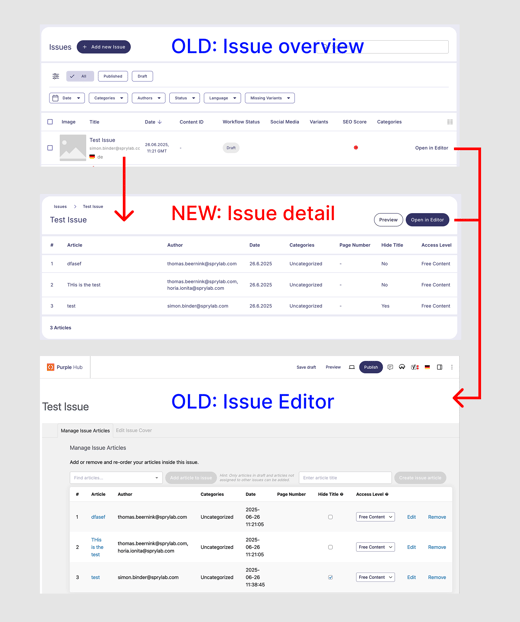
Task: Click the Create issue article button
Action: pos(420,478)
